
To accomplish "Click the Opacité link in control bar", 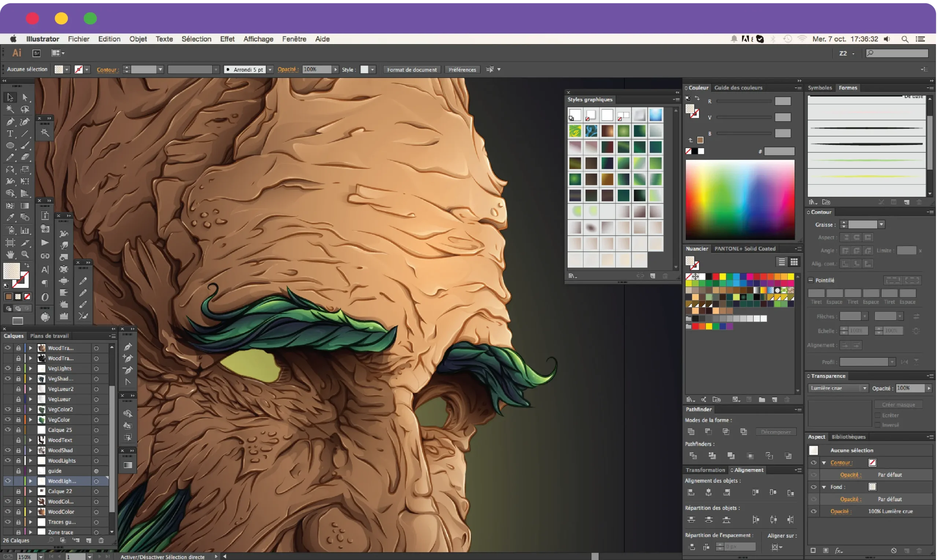I will pyautogui.click(x=287, y=70).
